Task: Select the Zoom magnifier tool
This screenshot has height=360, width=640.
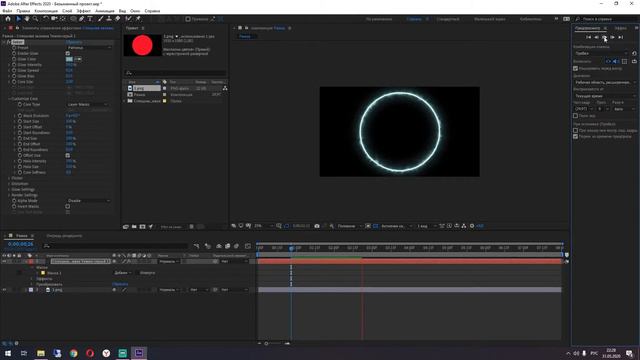Action: coord(36,19)
